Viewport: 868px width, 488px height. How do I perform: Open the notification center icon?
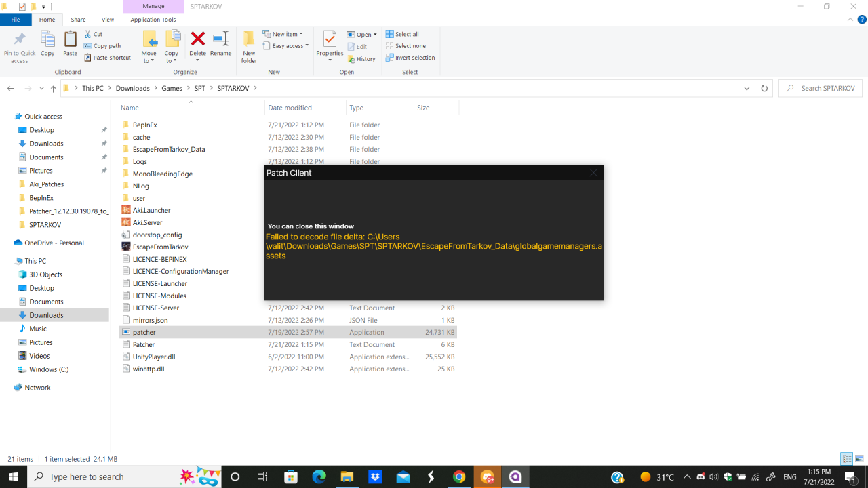(x=850, y=476)
